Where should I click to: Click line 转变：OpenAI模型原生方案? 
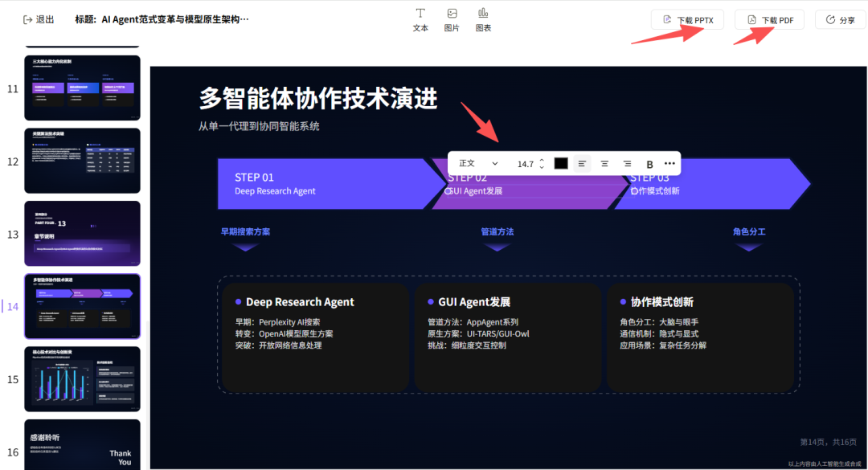tap(285, 333)
